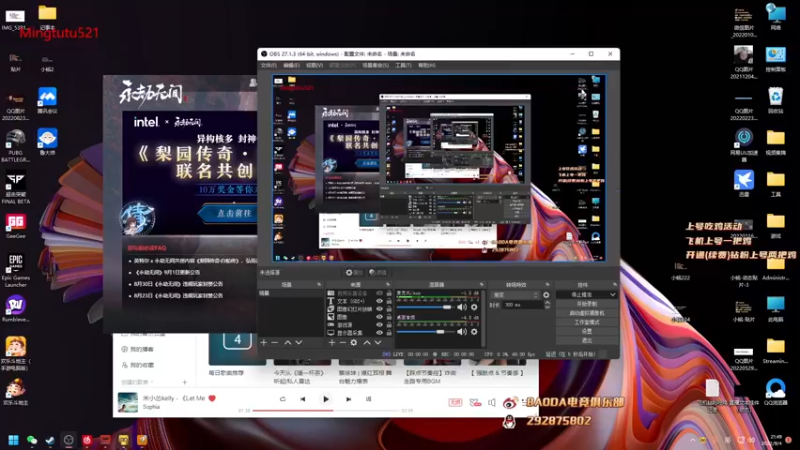
Task: Move scene up in the Scenes panel
Action: (288, 342)
